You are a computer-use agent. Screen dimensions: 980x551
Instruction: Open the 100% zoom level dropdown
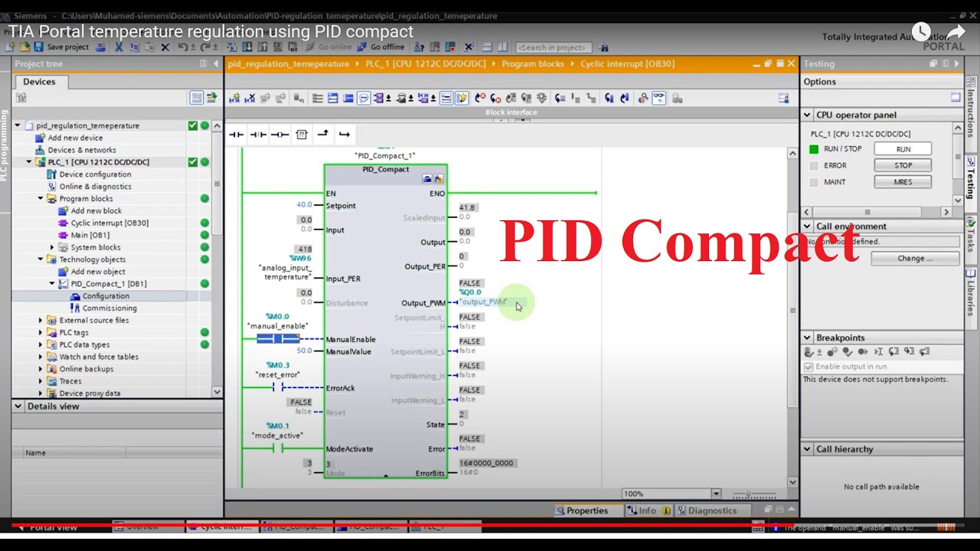(x=717, y=494)
